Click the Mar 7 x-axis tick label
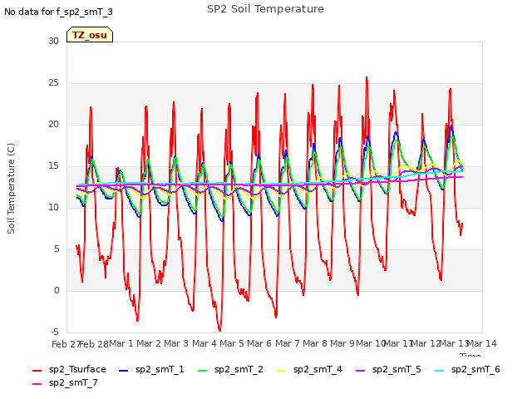532x399 pixels. pyautogui.click(x=288, y=343)
